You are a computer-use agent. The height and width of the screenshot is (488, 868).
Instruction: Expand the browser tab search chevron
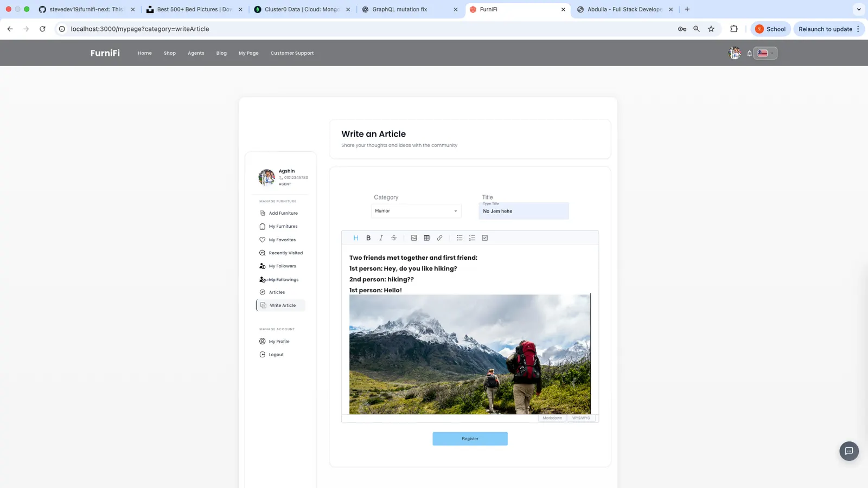coord(858,9)
